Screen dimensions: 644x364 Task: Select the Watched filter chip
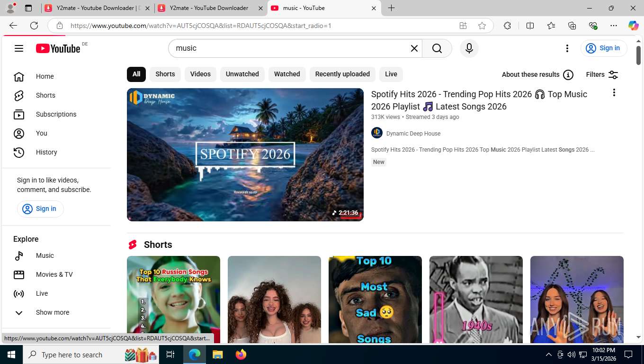(287, 74)
